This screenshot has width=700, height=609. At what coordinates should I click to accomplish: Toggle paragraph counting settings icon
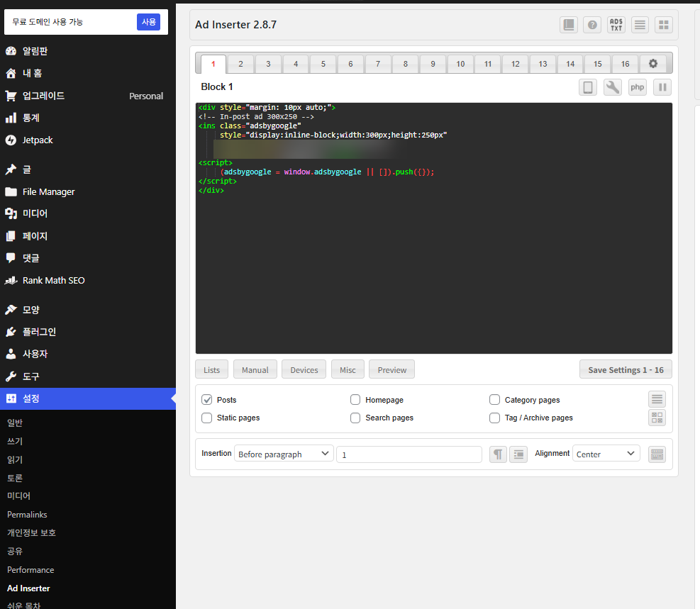pyautogui.click(x=498, y=454)
